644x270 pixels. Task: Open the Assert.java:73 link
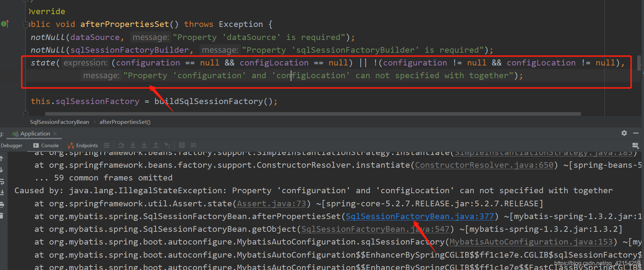click(x=271, y=203)
